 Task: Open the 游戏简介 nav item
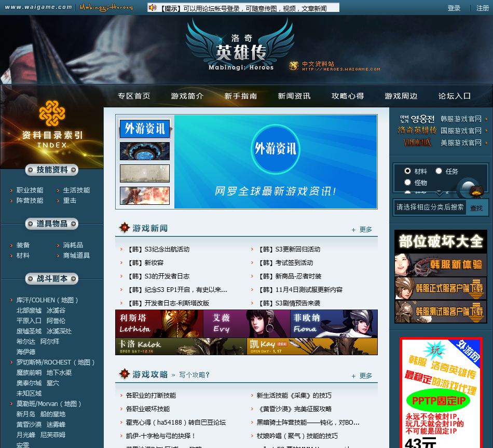(187, 96)
